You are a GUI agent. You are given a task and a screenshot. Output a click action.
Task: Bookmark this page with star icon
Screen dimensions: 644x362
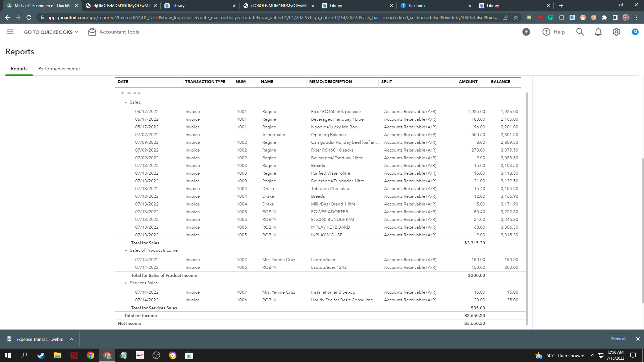[x=516, y=17]
